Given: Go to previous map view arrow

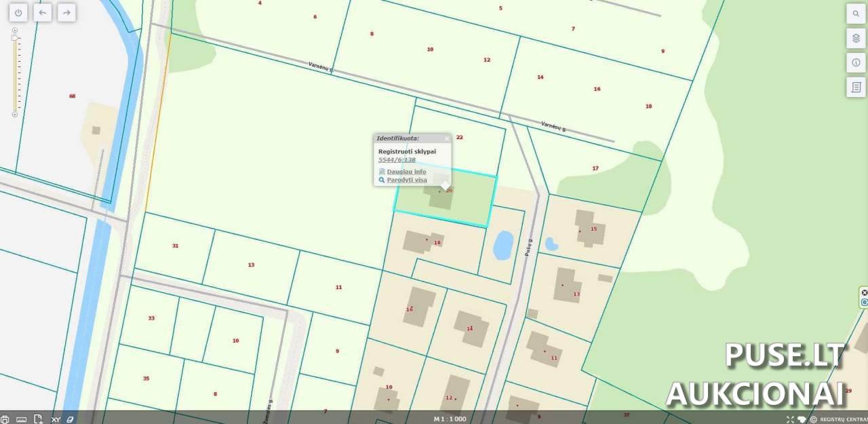Looking at the screenshot, I should pos(43,12).
